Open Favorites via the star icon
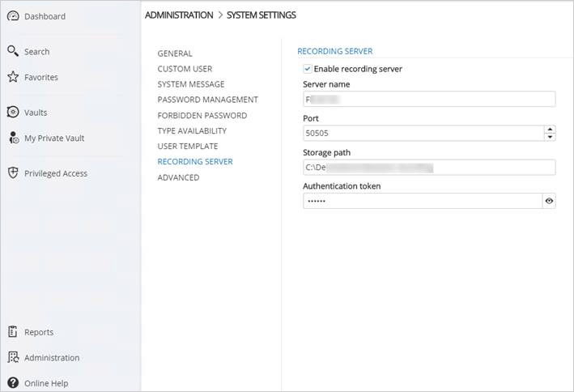Viewport: 574px width, 392px height. tap(13, 78)
